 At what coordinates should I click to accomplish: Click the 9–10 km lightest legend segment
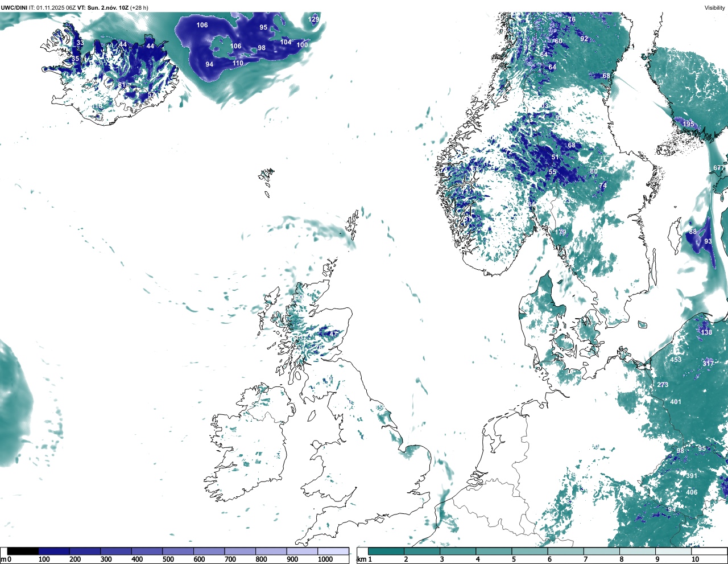[x=673, y=551]
